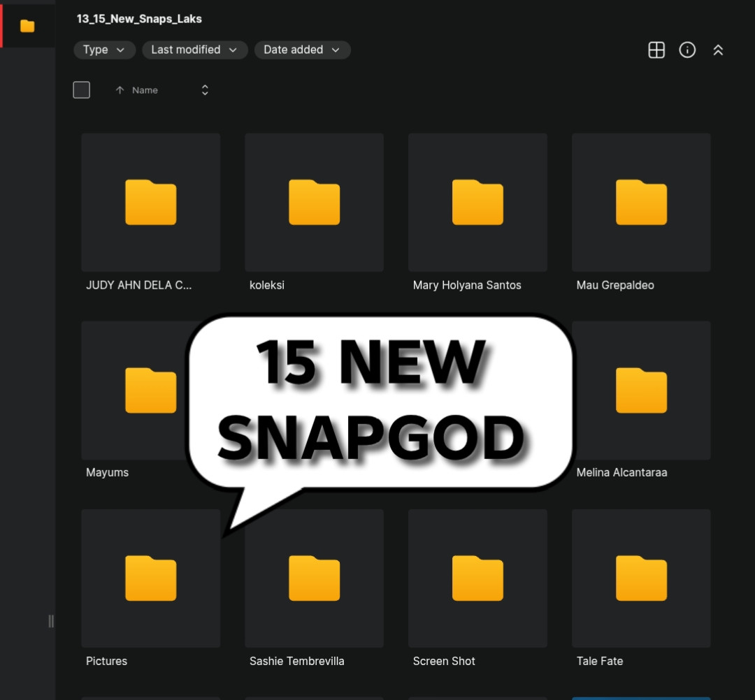Show the info panel icon
This screenshot has height=700, width=755.
[x=687, y=50]
